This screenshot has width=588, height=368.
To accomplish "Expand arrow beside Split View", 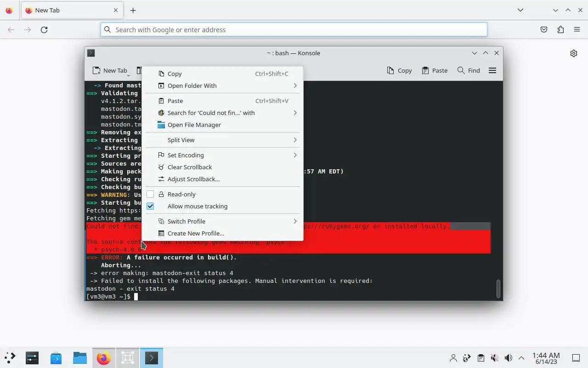I will (x=295, y=140).
